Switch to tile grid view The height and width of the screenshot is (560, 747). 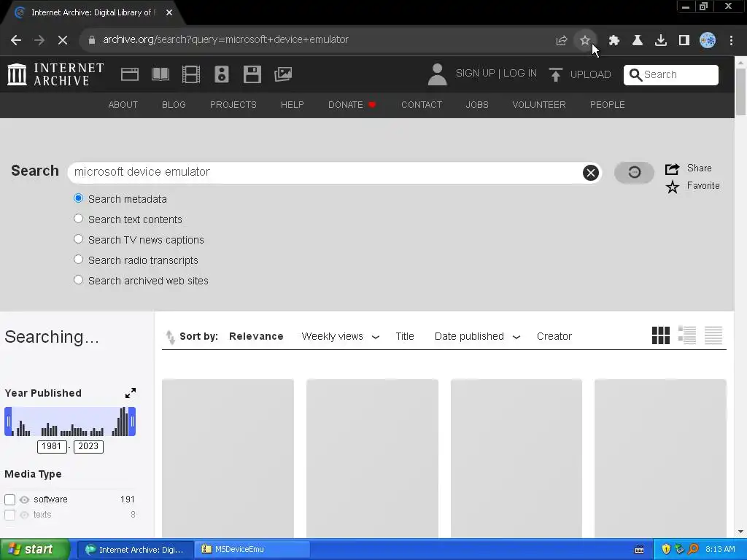coord(661,335)
